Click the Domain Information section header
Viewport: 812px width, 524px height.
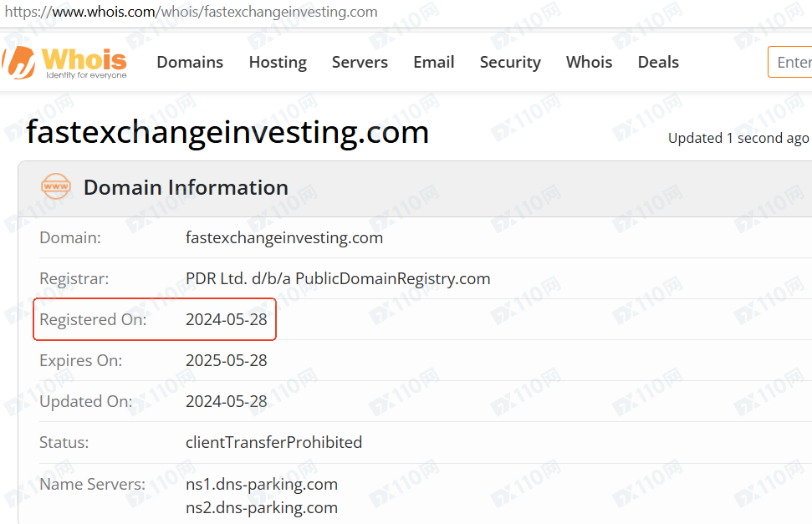[186, 187]
